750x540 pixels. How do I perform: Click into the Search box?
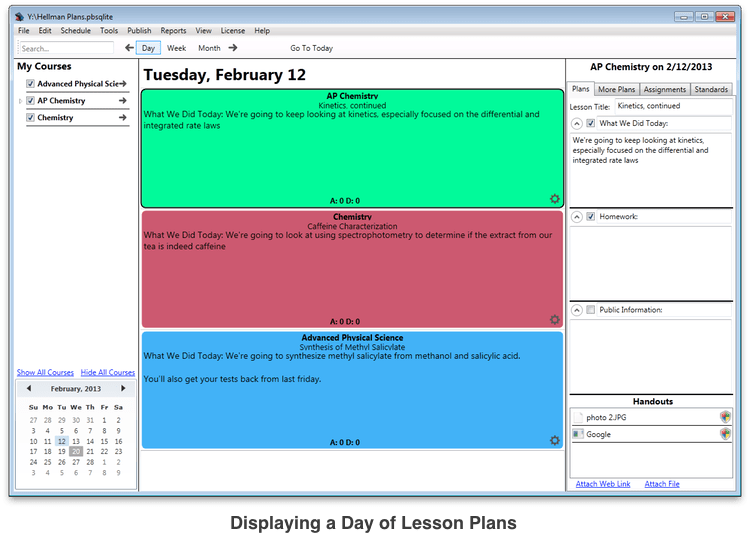point(66,48)
